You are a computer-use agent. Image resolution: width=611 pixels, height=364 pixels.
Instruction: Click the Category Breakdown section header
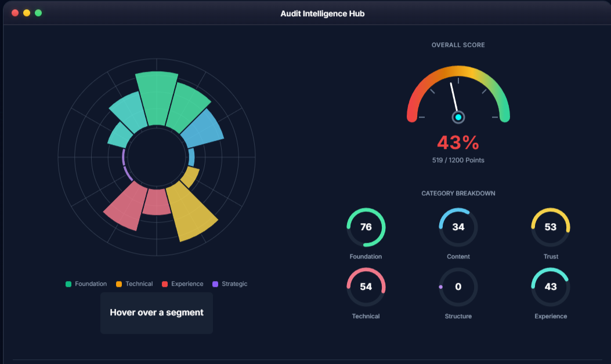[458, 193]
